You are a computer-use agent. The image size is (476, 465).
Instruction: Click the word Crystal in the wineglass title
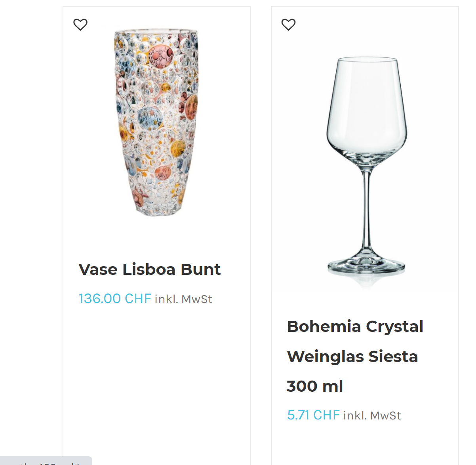coord(395,327)
